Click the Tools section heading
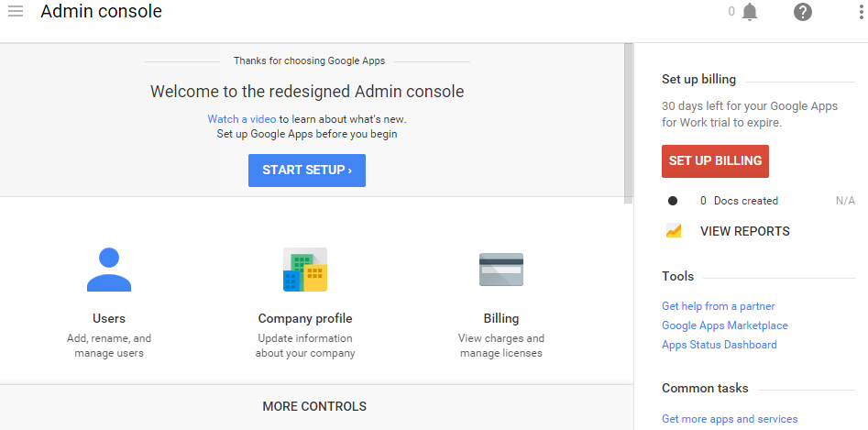 click(677, 276)
